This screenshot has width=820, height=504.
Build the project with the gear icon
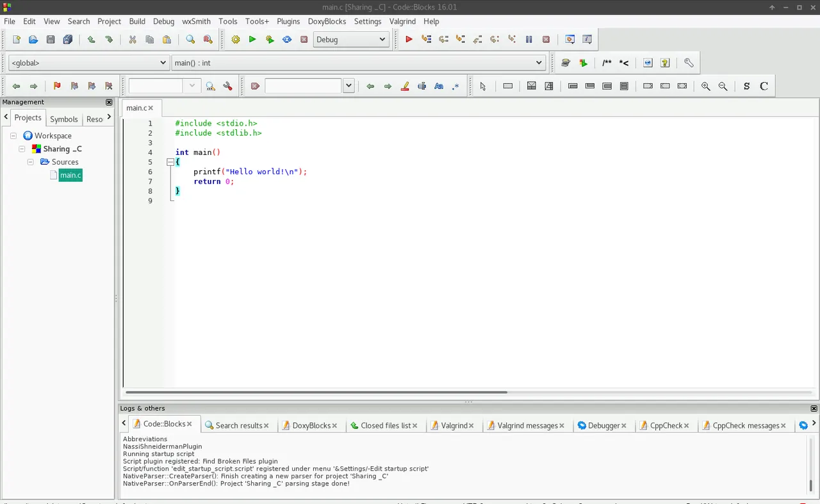click(236, 40)
